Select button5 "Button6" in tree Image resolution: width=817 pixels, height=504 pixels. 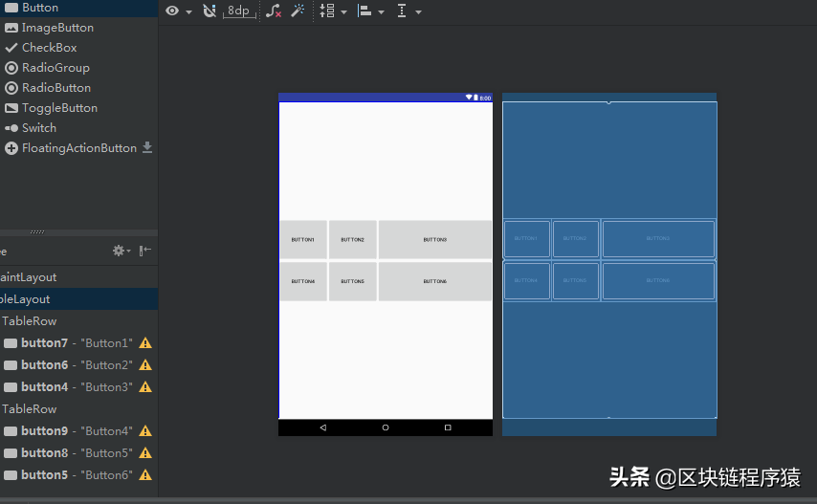78,475
